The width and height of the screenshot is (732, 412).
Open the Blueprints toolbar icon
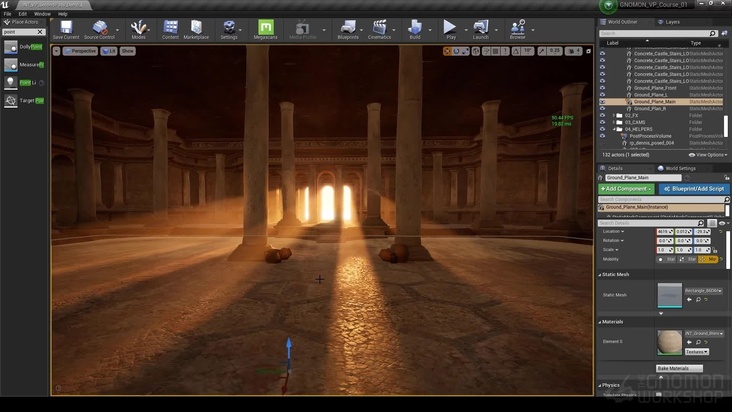pos(348,28)
